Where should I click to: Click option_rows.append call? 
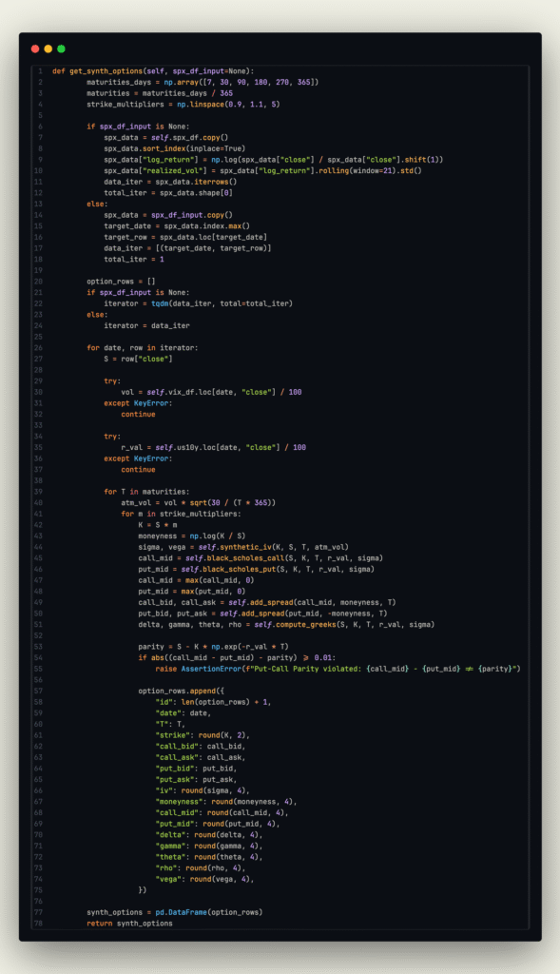(177, 692)
